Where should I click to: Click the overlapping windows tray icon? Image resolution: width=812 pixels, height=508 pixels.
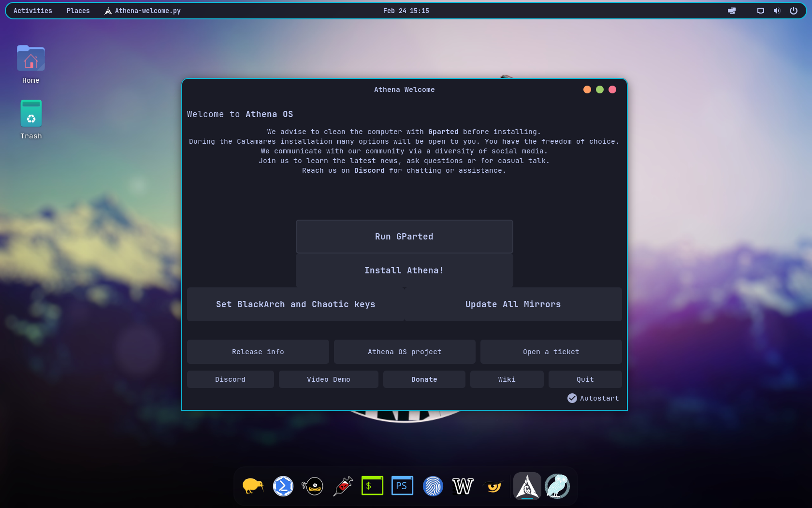coord(732,11)
